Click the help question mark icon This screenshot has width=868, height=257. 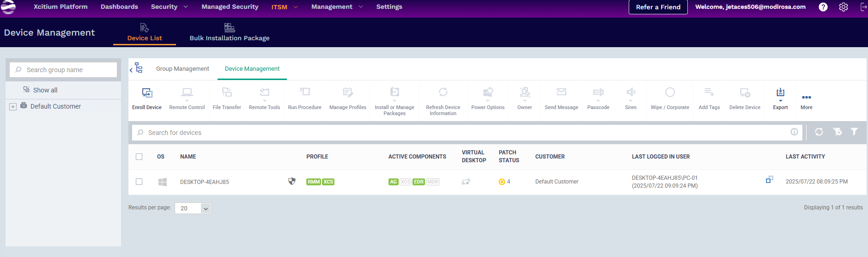pos(823,7)
